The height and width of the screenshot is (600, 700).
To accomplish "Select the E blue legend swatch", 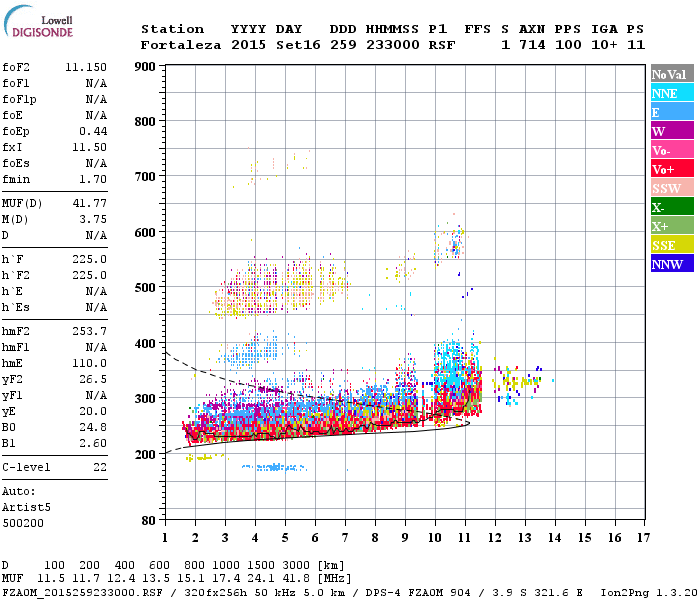I will (x=672, y=112).
